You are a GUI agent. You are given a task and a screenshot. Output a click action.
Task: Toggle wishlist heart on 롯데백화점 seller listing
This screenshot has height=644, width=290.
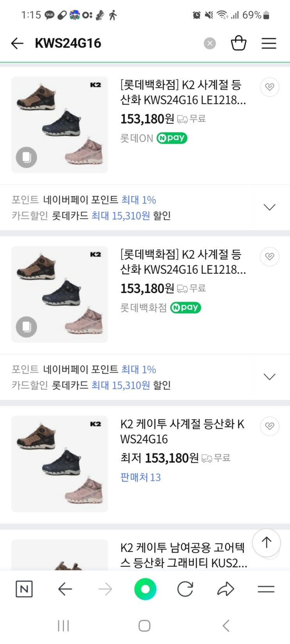click(269, 257)
